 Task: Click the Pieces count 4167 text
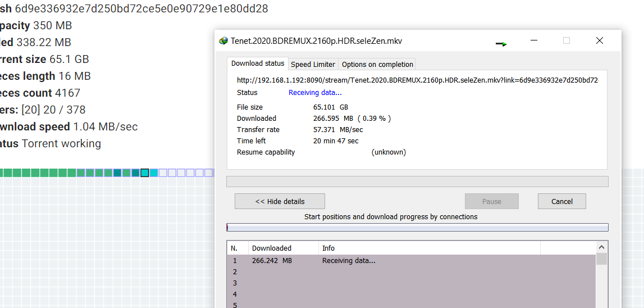point(40,93)
